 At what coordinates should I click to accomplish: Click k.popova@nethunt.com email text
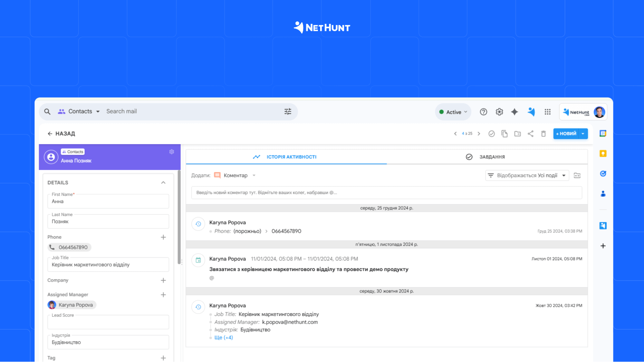coord(290,322)
